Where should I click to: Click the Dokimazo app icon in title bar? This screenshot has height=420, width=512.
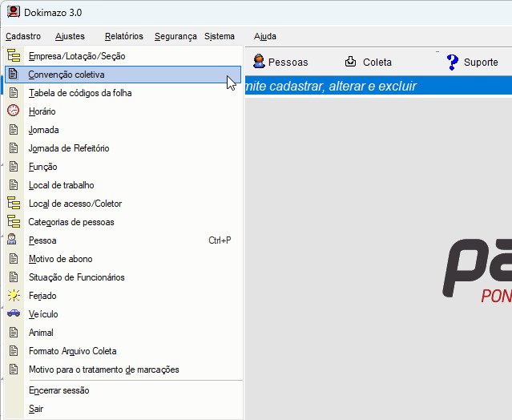14,12
